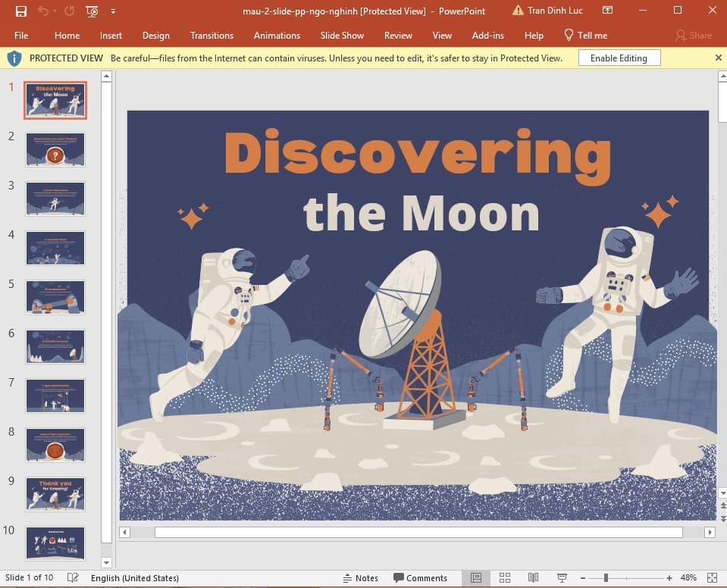This screenshot has height=588, width=727.
Task: Switch to Slide Sorter view
Action: click(x=505, y=577)
